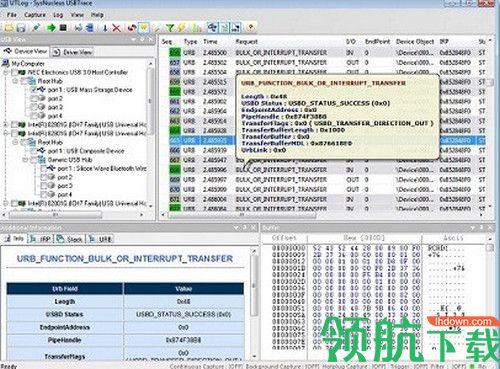
Task: Sort log by the Request column header
Action: (246, 42)
